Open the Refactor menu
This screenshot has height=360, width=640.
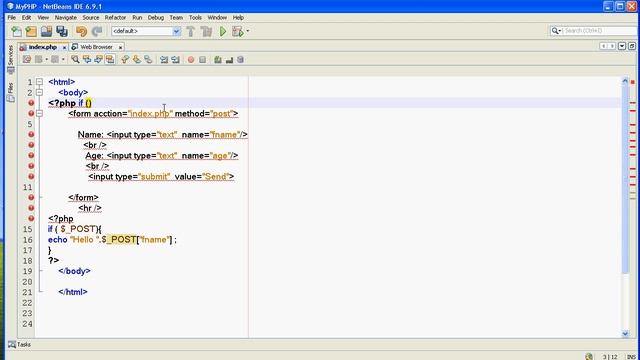pos(115,18)
